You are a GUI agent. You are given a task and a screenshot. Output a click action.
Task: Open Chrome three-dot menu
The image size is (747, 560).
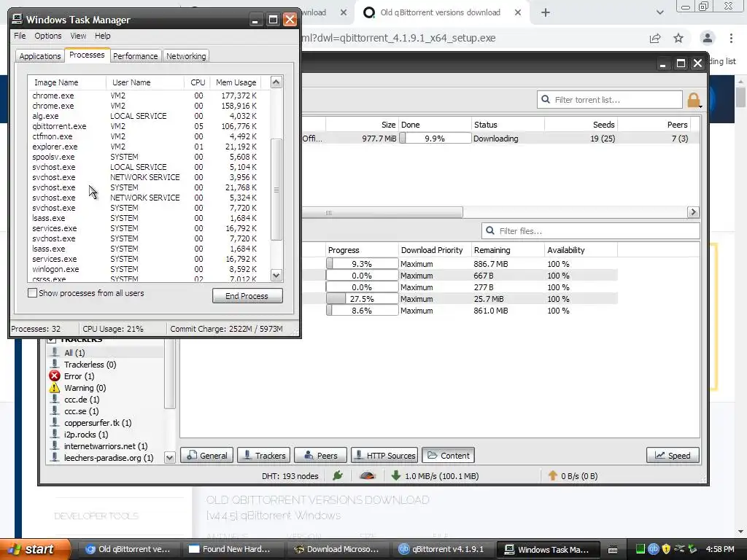(731, 38)
